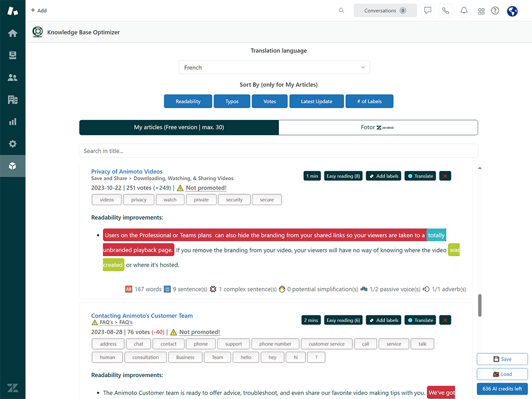Viewport: 532px width, 399px height.
Task: Translate the Privacy of Animoto Videos article
Action: tap(419, 176)
